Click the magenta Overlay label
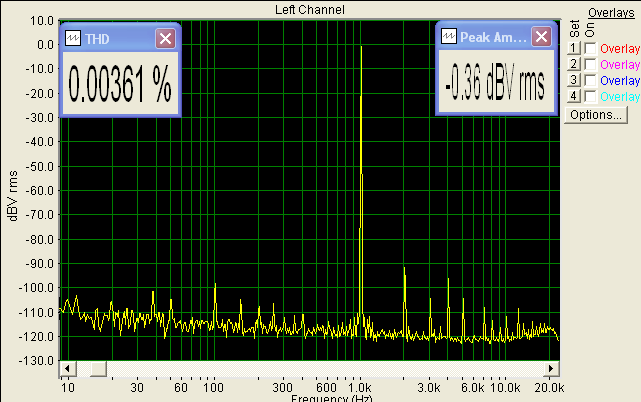Screen dimensions: 641x402 coord(620,65)
